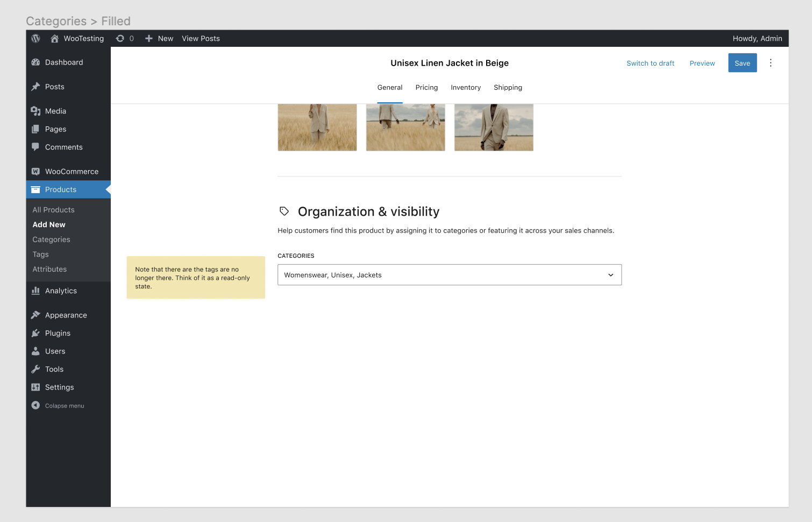Switch to the Pricing tab
The width and height of the screenshot is (812, 522).
(x=426, y=87)
